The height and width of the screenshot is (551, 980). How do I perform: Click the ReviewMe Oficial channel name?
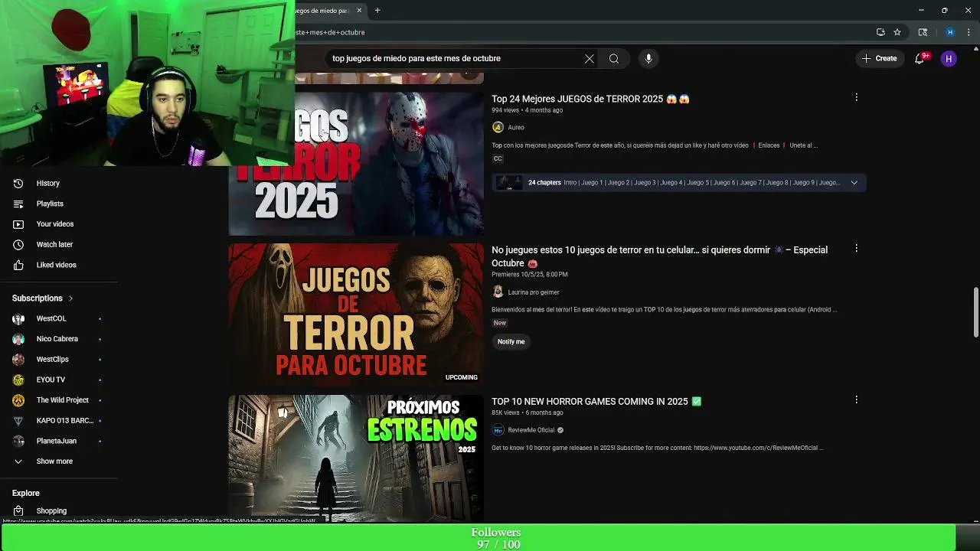531,430
